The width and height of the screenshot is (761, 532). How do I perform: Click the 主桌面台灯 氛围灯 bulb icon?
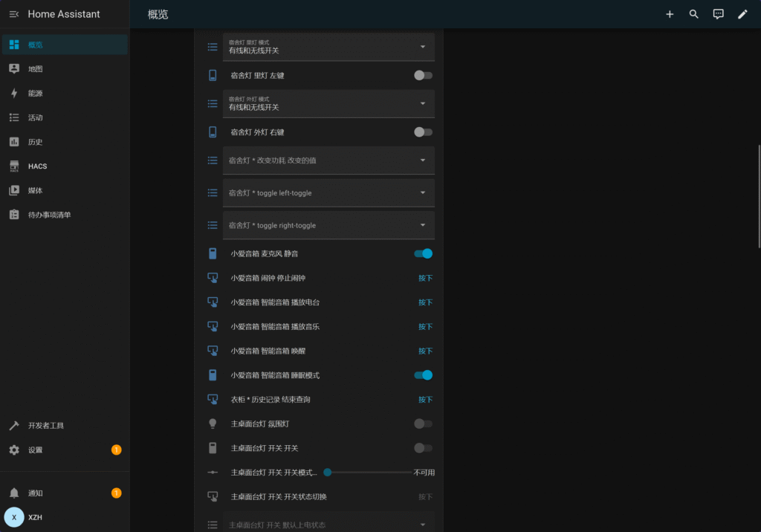(213, 424)
